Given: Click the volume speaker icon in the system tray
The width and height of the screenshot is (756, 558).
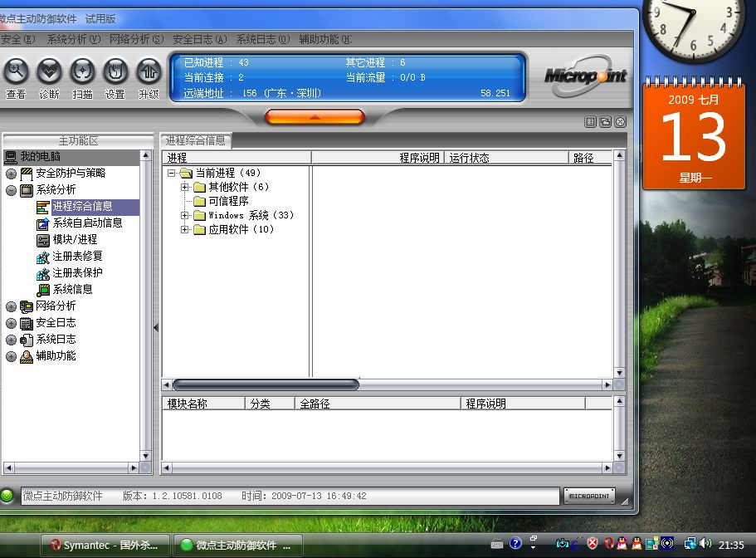Looking at the screenshot, I should [705, 544].
